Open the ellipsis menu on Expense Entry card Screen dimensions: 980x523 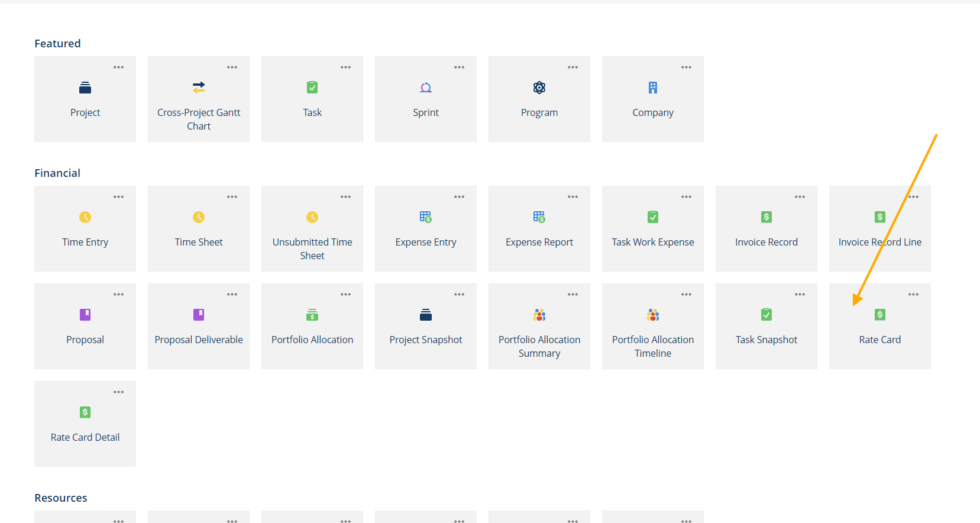(460, 197)
